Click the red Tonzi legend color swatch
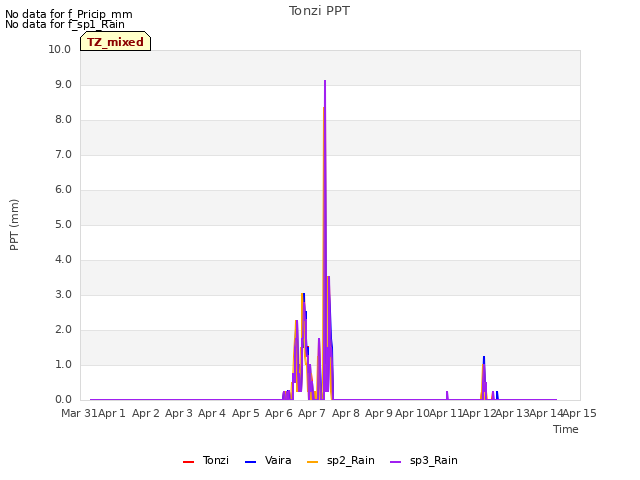 pyautogui.click(x=189, y=462)
